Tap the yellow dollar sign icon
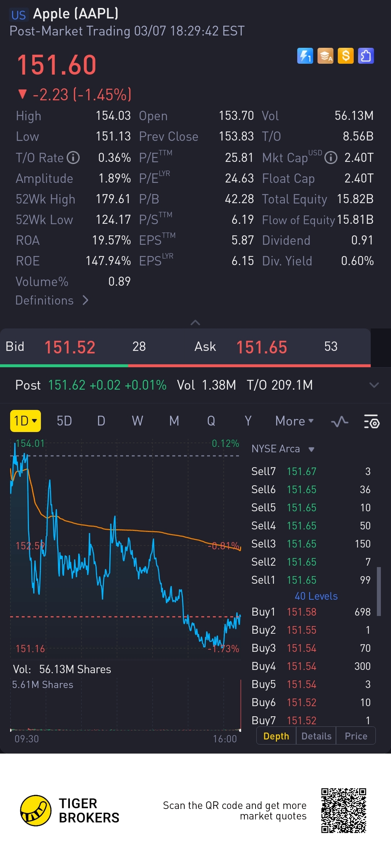391x868 pixels. pyautogui.click(x=345, y=56)
